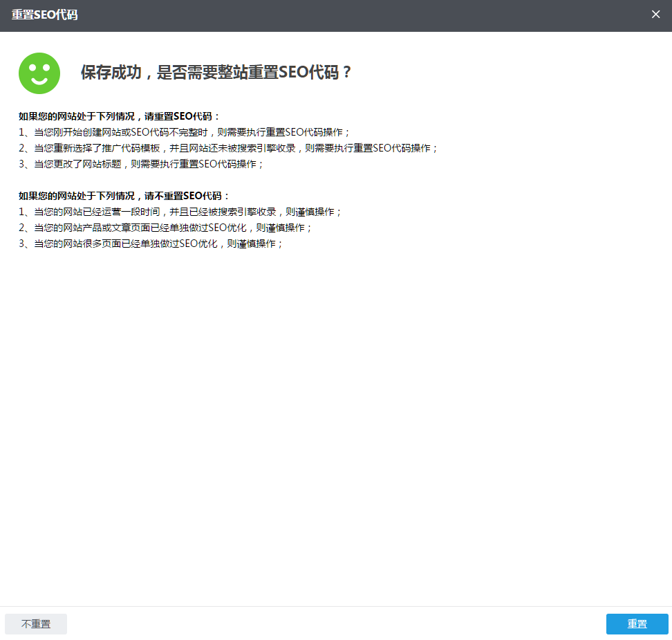This screenshot has height=640, width=672.
Task: Click inside the white dialog body area
Action: [336, 381]
